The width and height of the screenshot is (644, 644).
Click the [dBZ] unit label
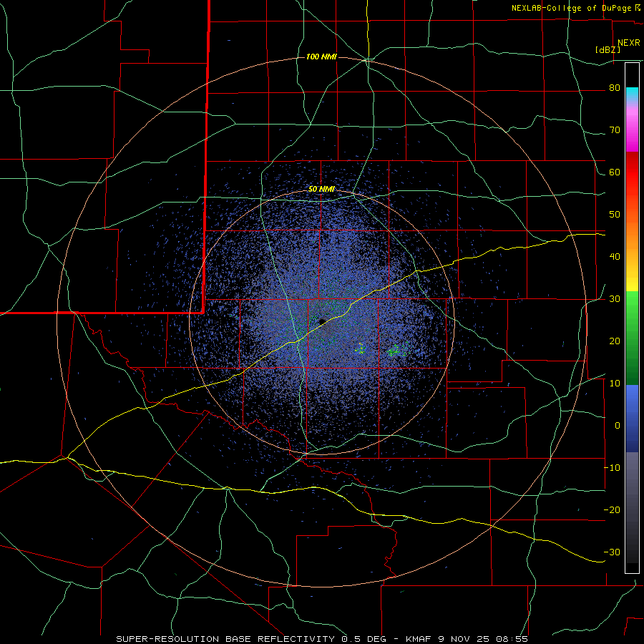click(x=608, y=49)
